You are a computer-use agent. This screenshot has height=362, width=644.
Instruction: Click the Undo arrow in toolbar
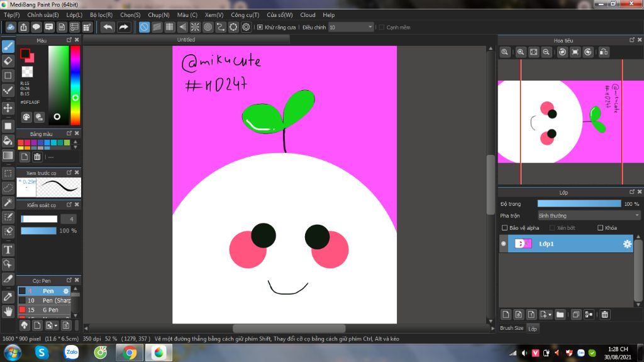click(x=108, y=27)
